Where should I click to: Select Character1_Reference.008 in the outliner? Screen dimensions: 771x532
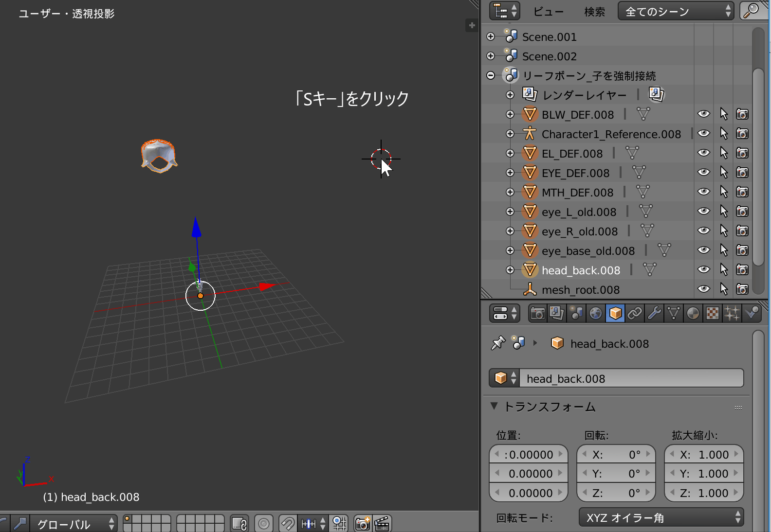611,134
